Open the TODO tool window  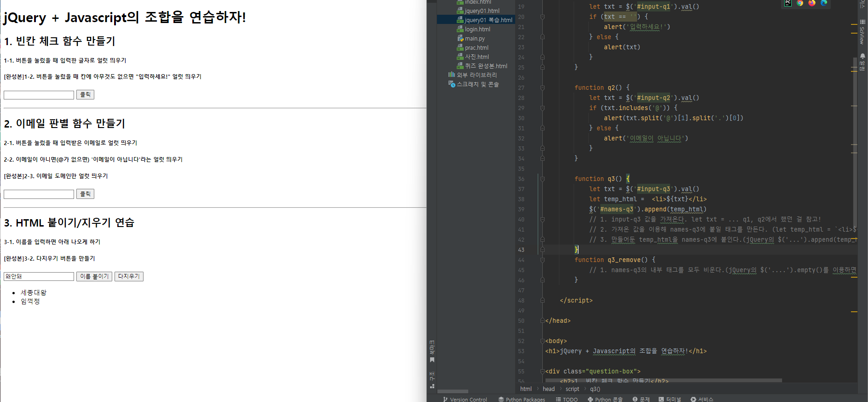pos(567,399)
